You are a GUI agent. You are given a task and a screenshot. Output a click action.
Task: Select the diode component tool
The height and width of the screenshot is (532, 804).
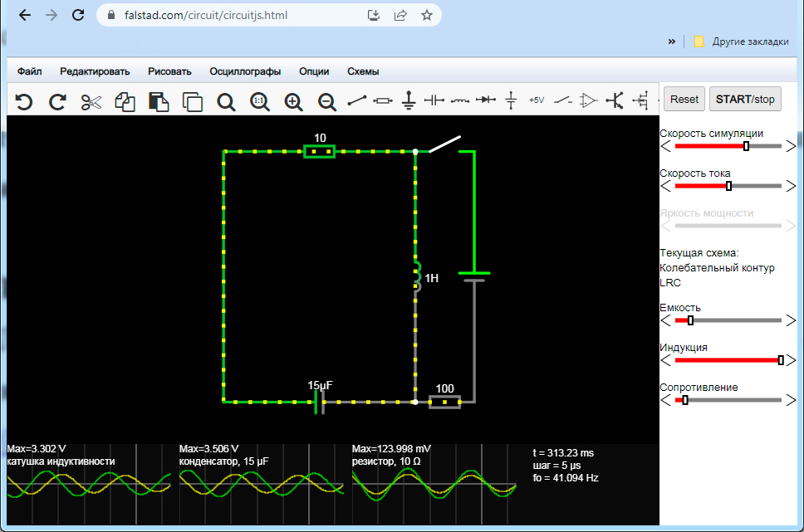486,101
